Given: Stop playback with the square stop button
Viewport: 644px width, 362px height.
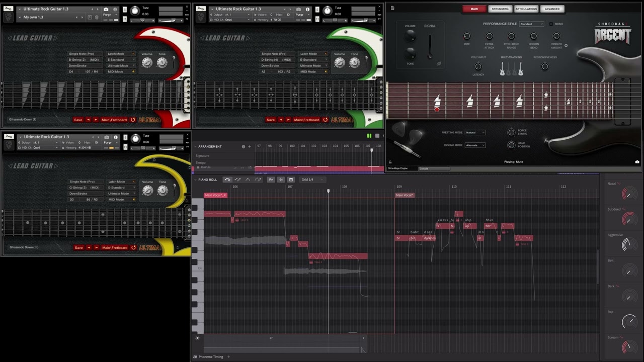Looking at the screenshot, I should (377, 136).
